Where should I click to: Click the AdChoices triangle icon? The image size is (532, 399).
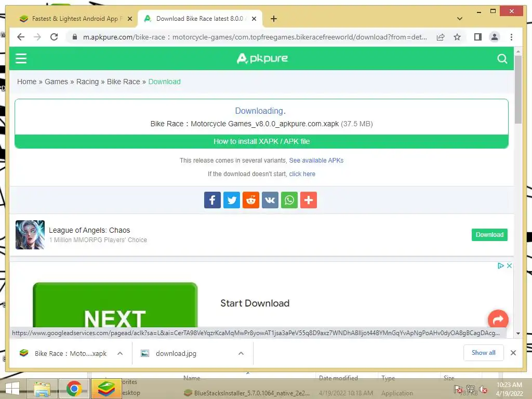point(500,265)
